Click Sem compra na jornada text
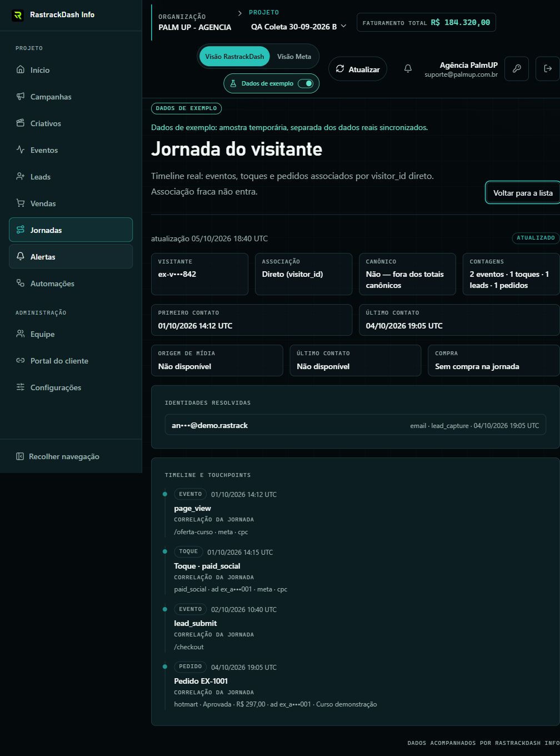 click(x=477, y=366)
